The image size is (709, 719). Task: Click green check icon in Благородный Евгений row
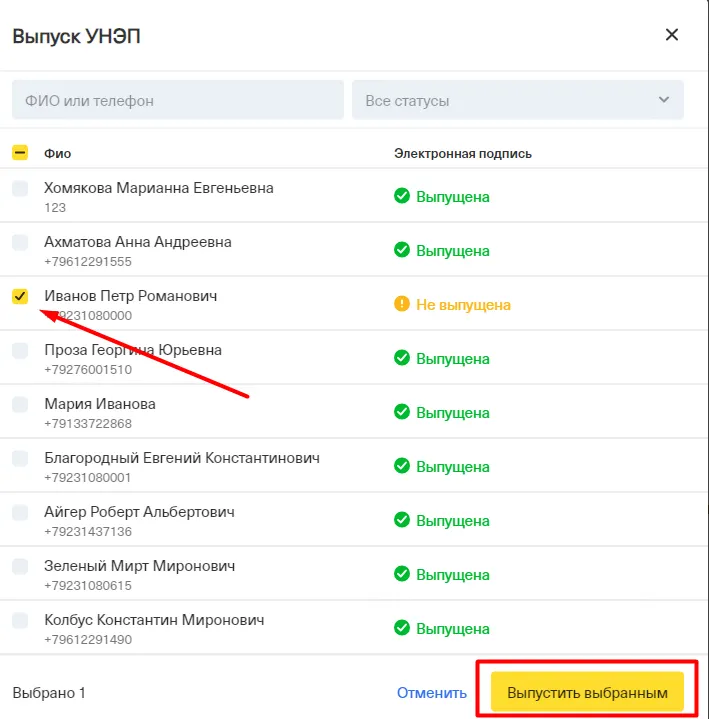[402, 466]
